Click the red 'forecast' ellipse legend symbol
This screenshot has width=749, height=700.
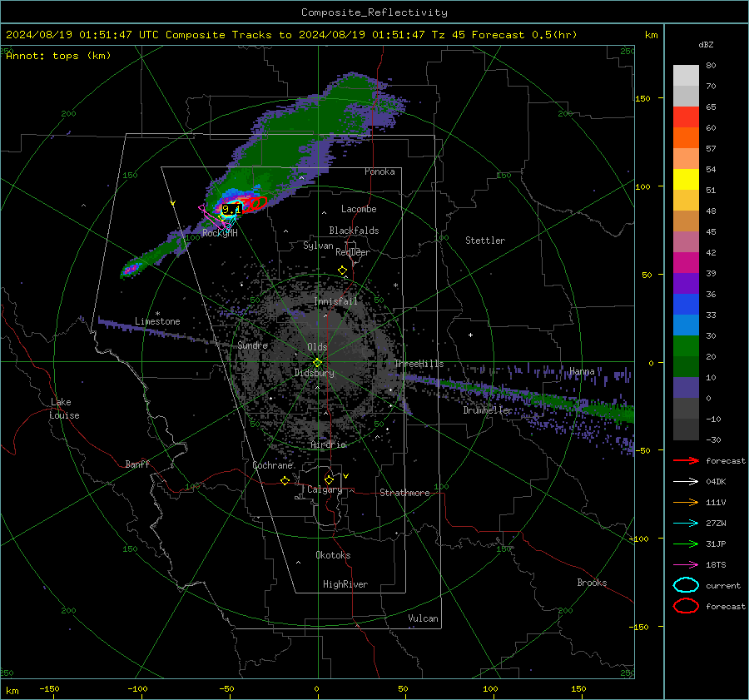click(x=686, y=606)
